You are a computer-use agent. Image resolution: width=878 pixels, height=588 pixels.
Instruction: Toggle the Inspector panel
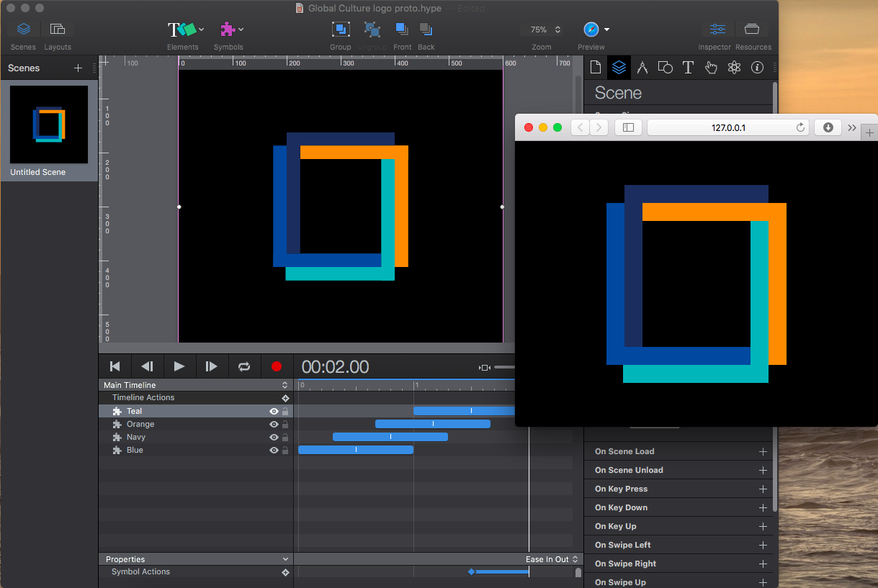[717, 30]
